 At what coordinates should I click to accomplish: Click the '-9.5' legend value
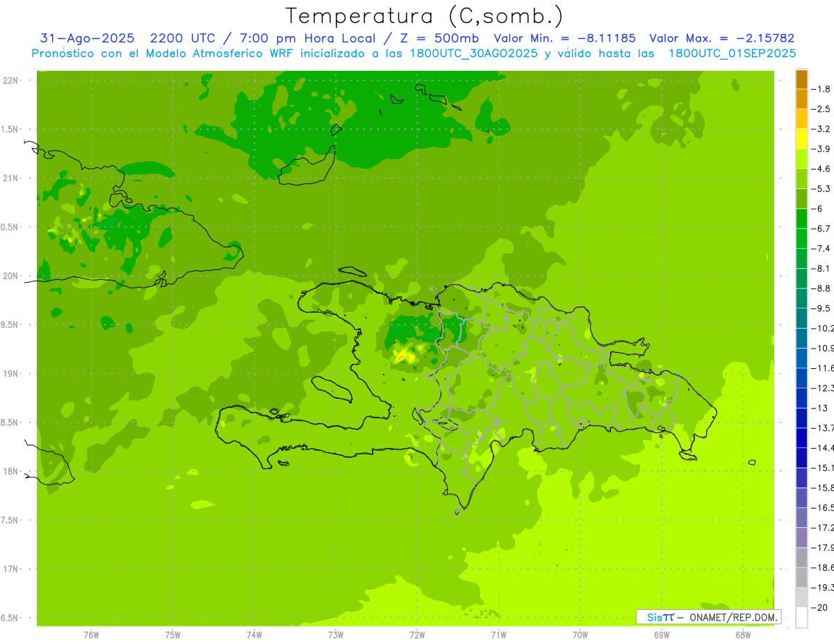click(822, 308)
